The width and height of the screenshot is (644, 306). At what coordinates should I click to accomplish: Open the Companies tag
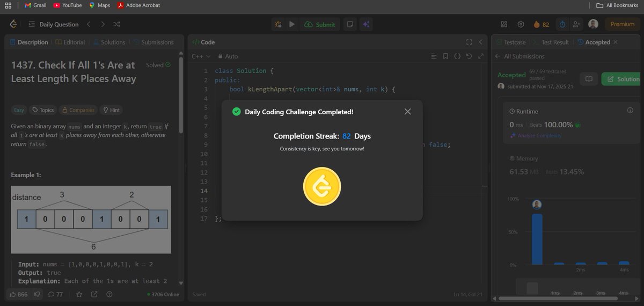point(78,110)
